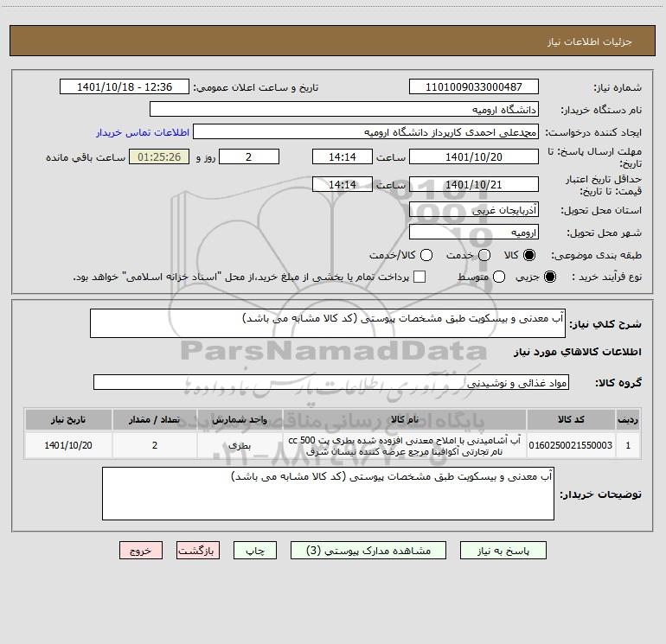Image resolution: width=666 pixels, height=644 pixels.
Task: Click the price validity time field 14:14
Action: tap(343, 184)
